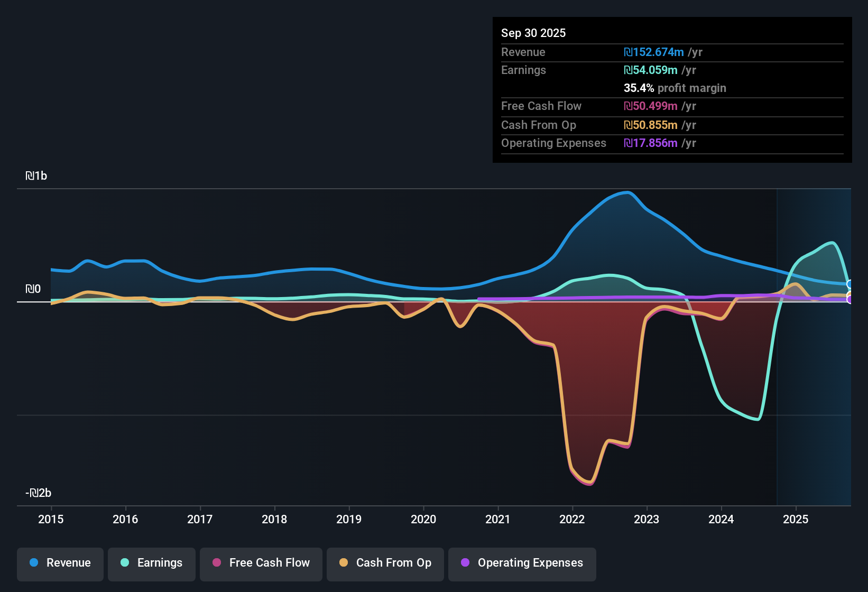This screenshot has width=868, height=592.
Task: Select the 2022 year label on axis
Action: pos(572,520)
